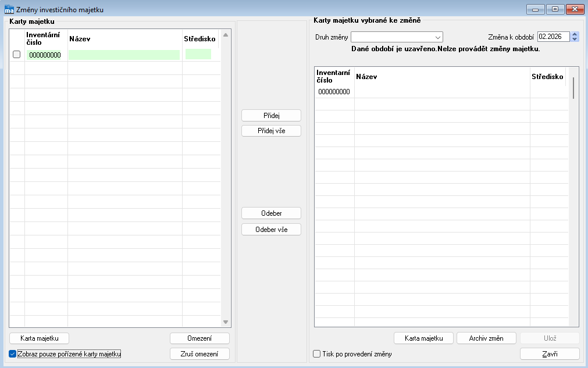Click the 'Omezení' button
The width and height of the screenshot is (588, 368).
tap(199, 338)
